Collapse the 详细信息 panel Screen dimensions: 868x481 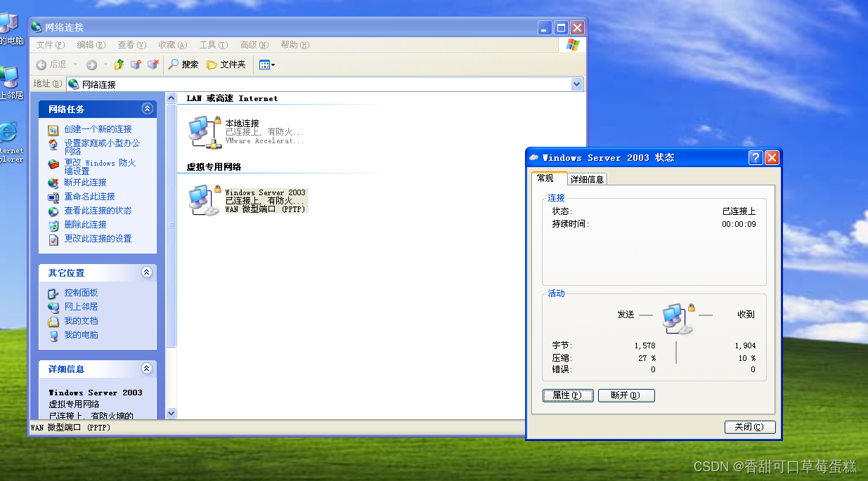pos(147,369)
